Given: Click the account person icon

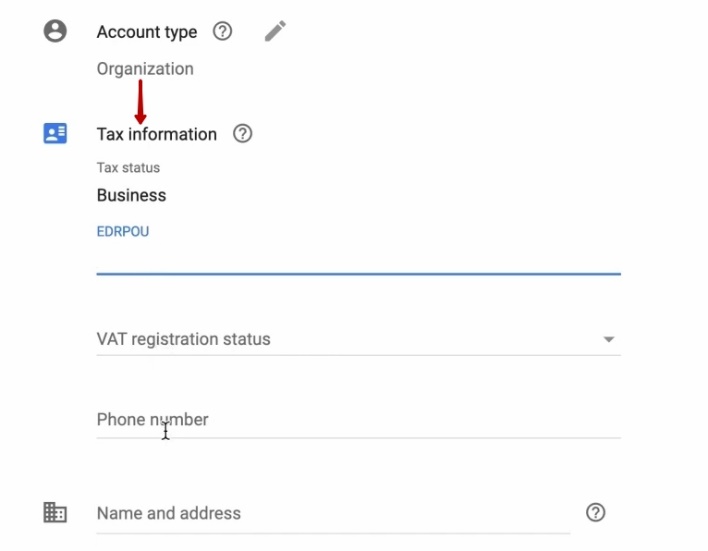Looking at the screenshot, I should [55, 31].
